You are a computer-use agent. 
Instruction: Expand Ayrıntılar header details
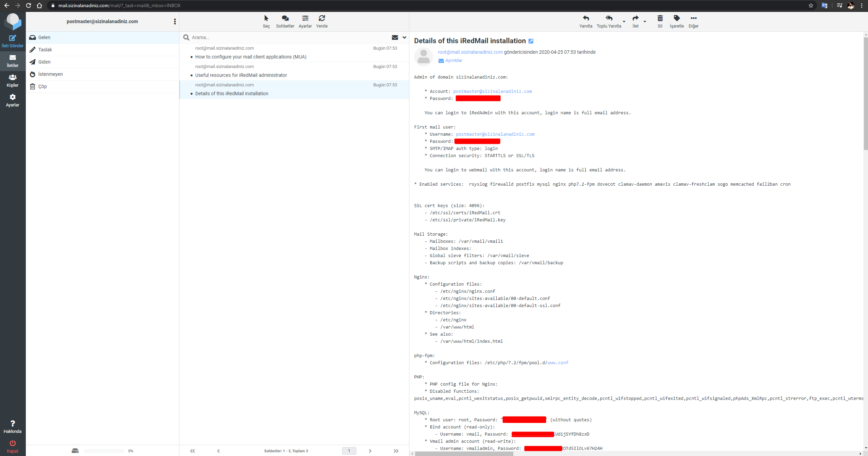450,61
